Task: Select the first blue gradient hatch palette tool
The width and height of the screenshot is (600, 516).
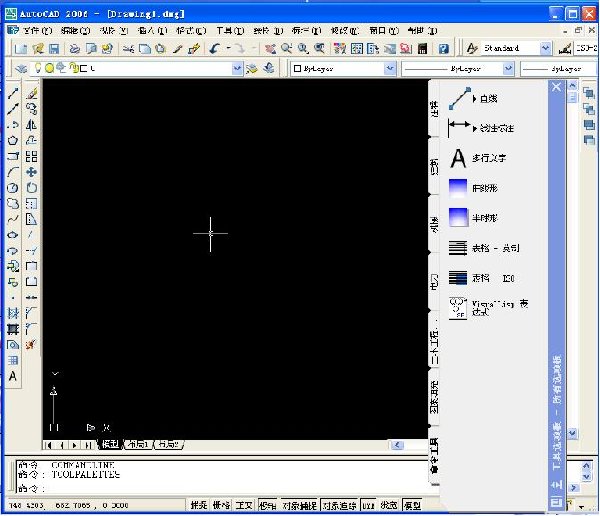Action: coord(473,188)
